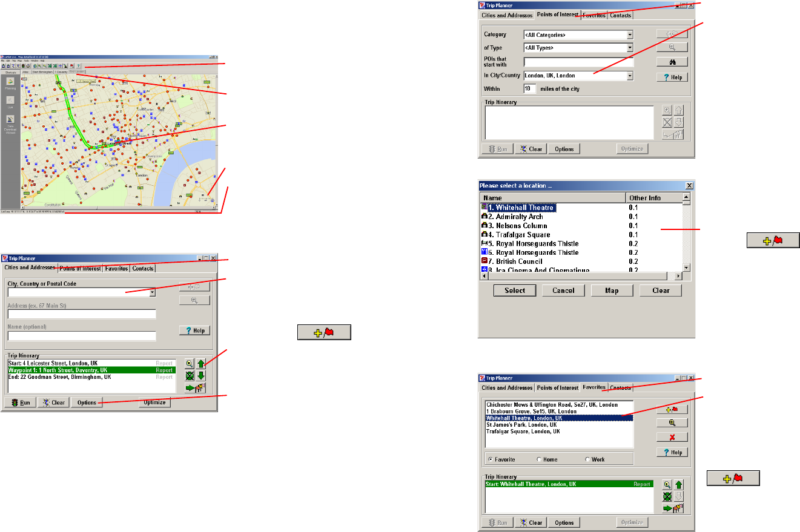This screenshot has width=800, height=532.
Task: Click the red X delete button in Favorites
Action: point(672,437)
